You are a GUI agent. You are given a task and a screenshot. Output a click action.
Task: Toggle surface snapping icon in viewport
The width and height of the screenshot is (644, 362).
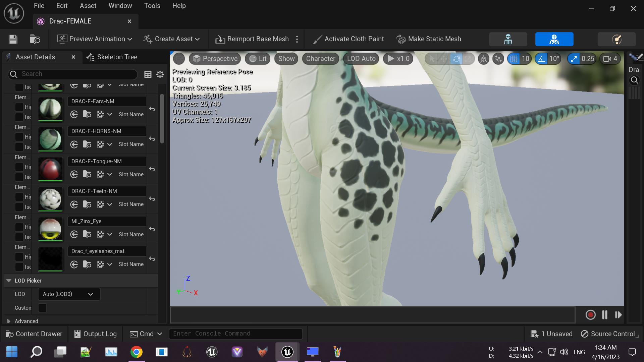(x=498, y=59)
